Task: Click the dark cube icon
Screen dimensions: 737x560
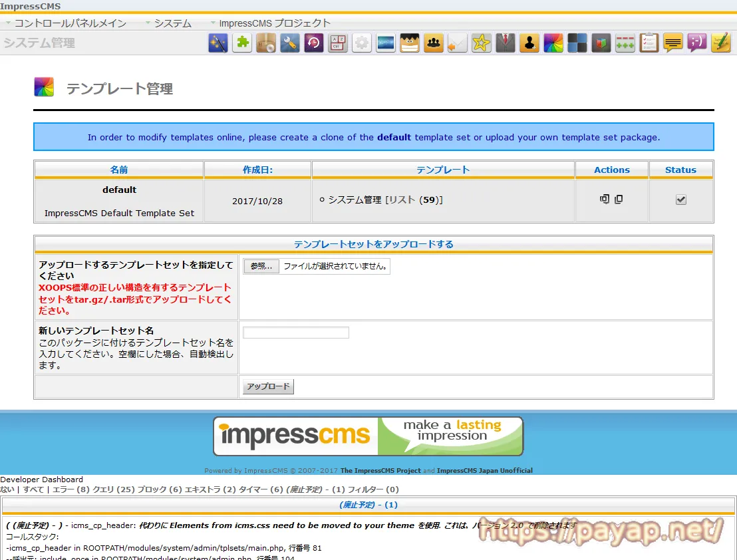Action: tap(601, 43)
